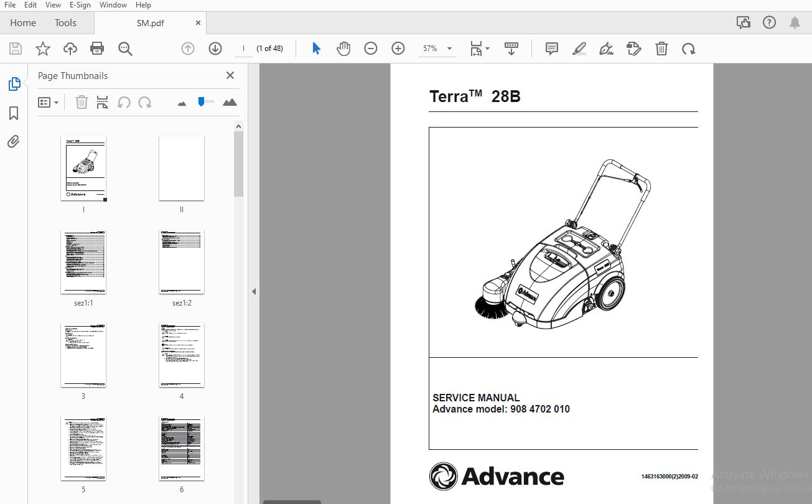Add a comment sticky note

[x=551, y=49]
